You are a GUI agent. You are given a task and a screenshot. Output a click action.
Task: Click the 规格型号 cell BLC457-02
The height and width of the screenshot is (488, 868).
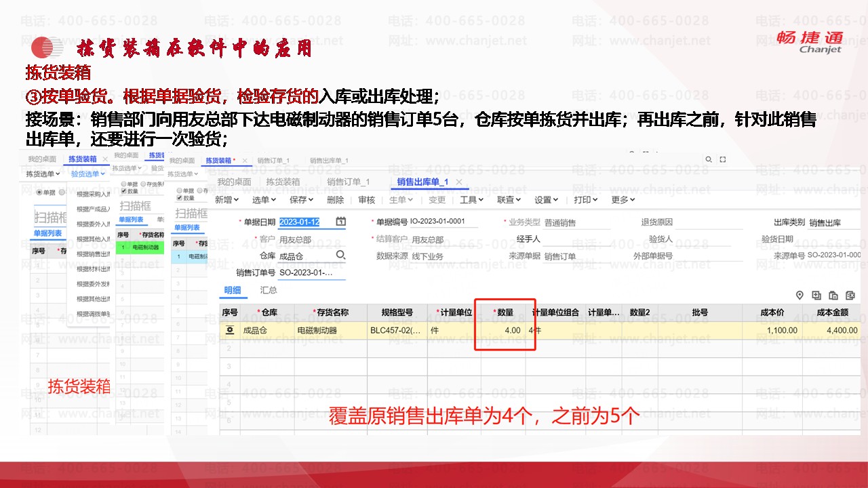click(396, 331)
